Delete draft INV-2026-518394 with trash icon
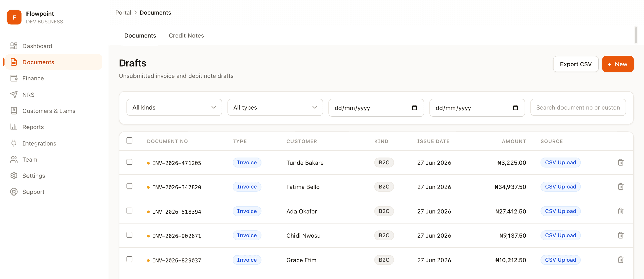This screenshot has width=644, height=279. tap(621, 211)
